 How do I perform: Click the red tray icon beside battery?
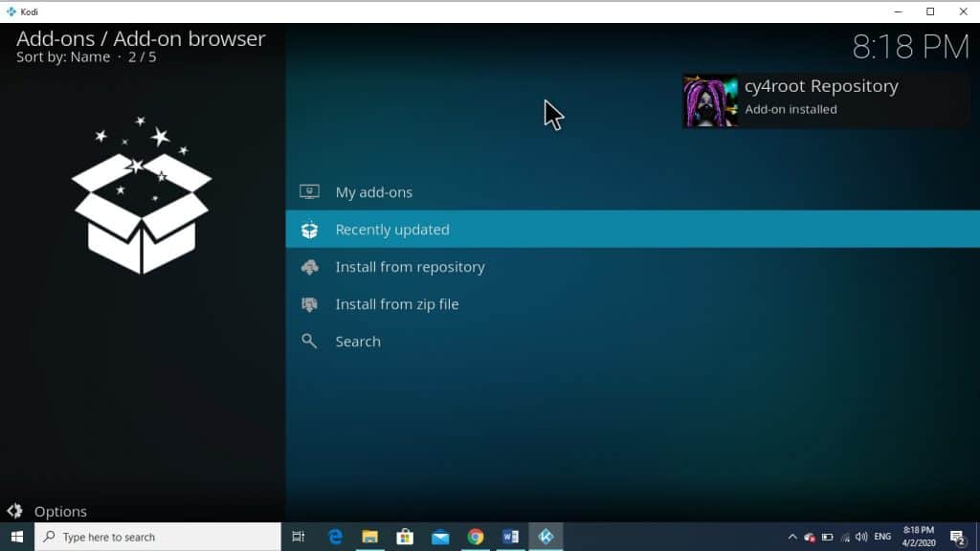pyautogui.click(x=810, y=538)
